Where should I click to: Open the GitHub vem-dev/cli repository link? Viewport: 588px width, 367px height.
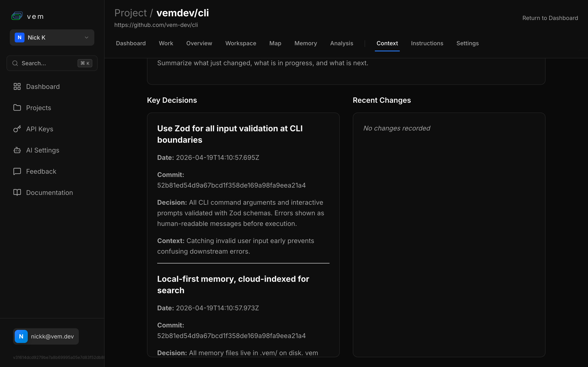(156, 25)
